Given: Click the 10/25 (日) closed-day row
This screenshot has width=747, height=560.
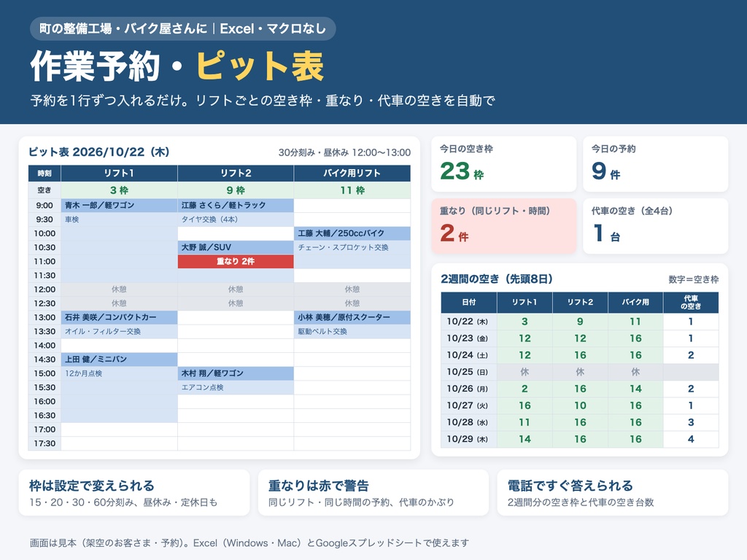Looking at the screenshot, I should tap(580, 372).
